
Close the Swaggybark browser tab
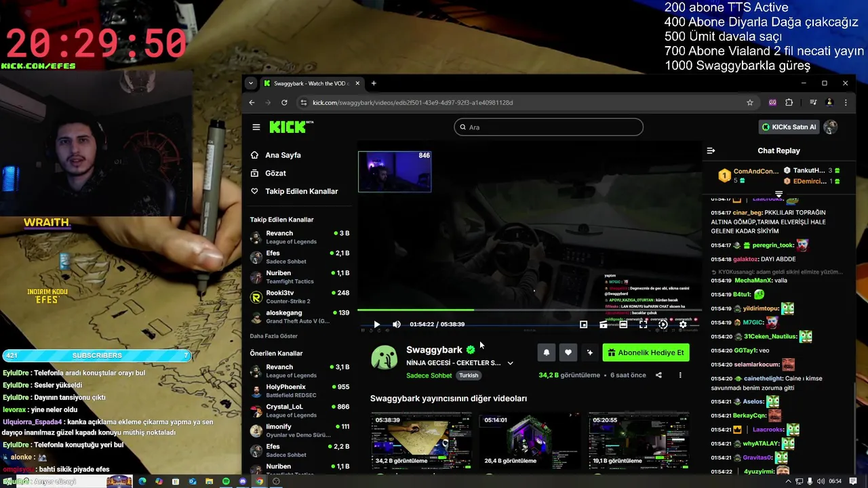coord(357,83)
